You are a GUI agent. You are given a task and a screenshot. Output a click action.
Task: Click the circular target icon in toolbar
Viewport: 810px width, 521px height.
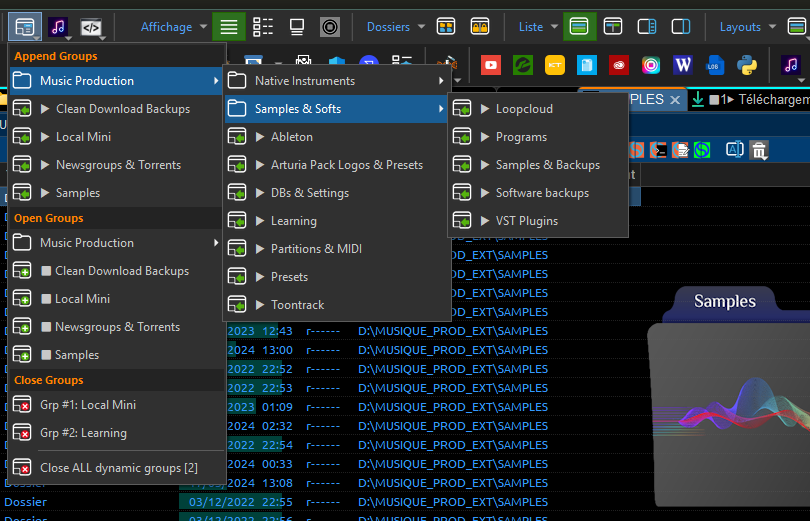click(330, 27)
